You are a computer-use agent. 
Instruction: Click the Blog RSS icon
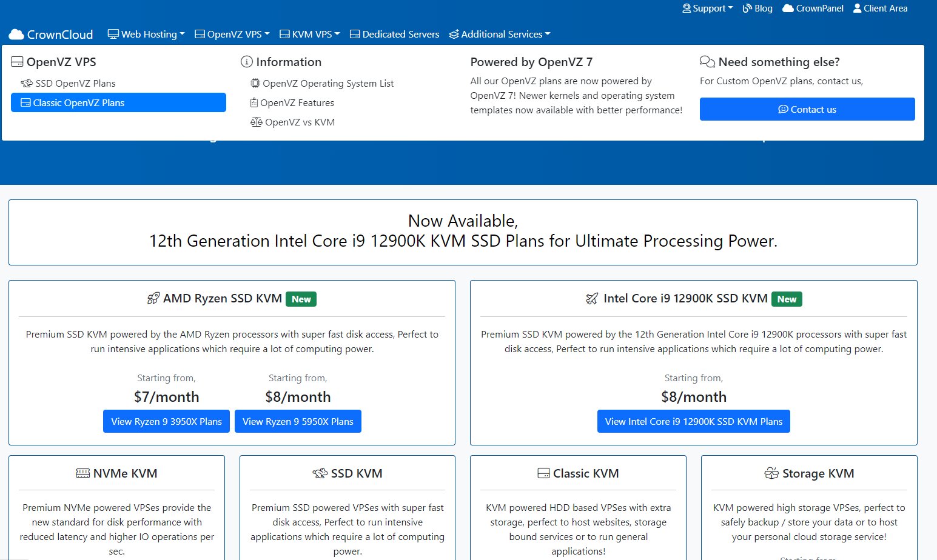pos(747,8)
